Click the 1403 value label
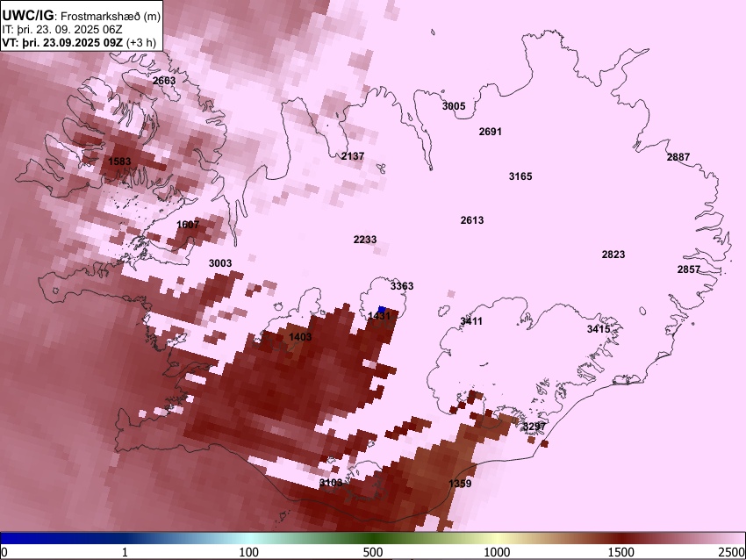746x560 pixels. 300,337
